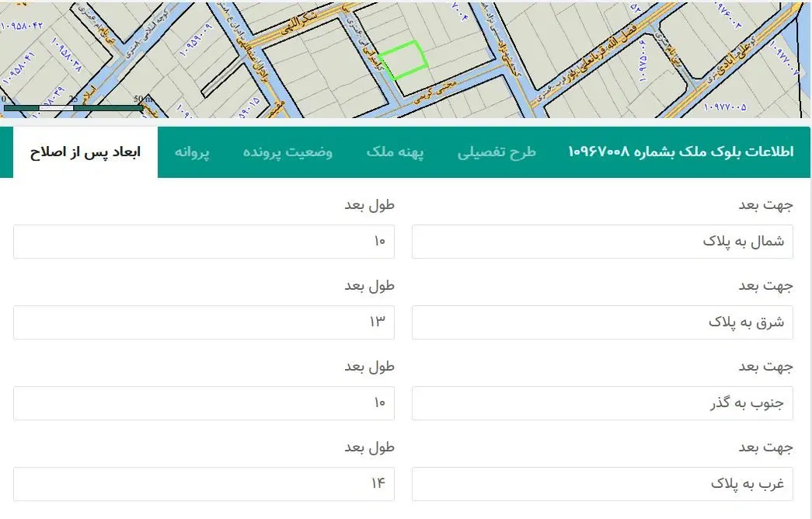Click street label شکراللهی on map

[x=298, y=23]
